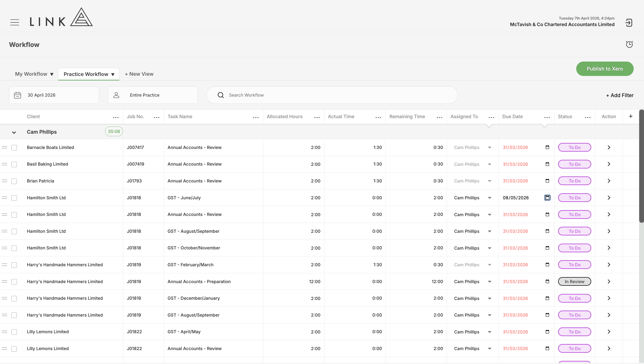Click the calendar icon beside 30 April 2026
The height and width of the screenshot is (364, 644).
pyautogui.click(x=18, y=95)
